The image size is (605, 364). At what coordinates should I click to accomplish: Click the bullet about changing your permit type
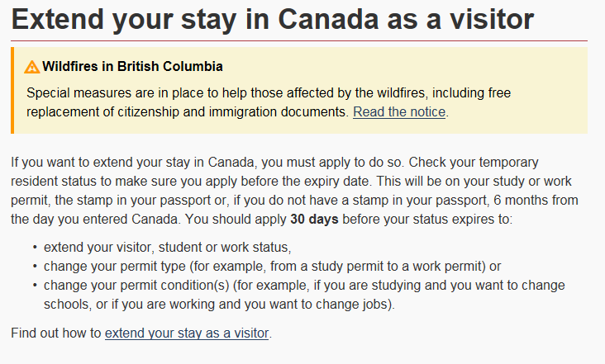click(x=273, y=266)
